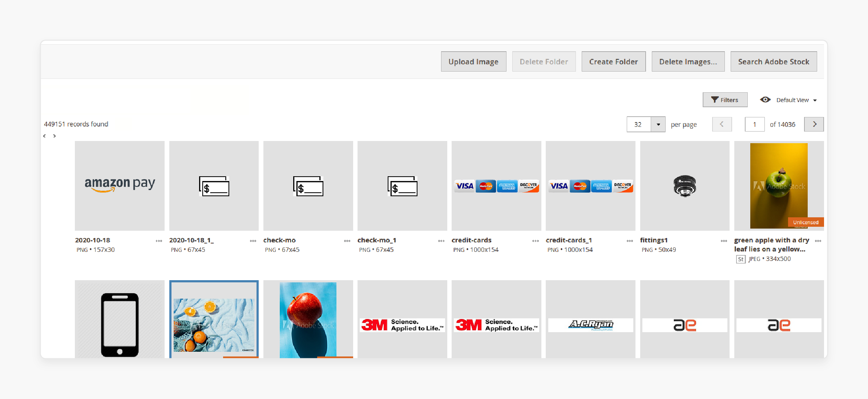Open actions menu for 2020-10-18 image

[159, 241]
